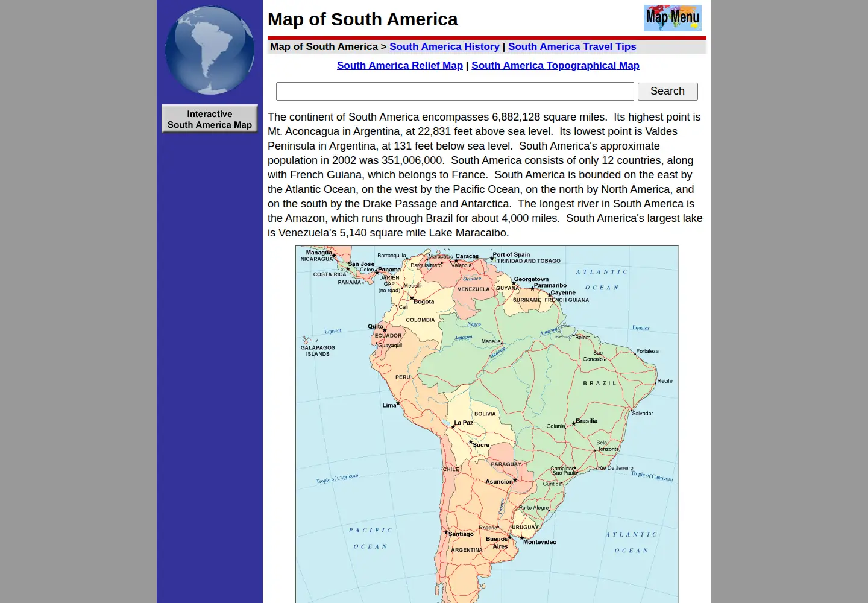868x603 pixels.
Task: Open South America Topographical Map link
Action: pyautogui.click(x=555, y=65)
